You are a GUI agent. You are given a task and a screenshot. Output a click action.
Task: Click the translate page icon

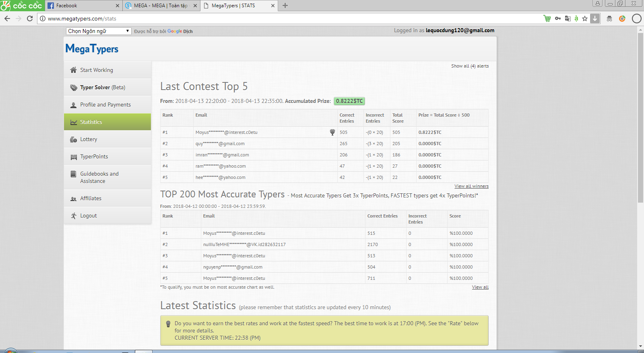[568, 18]
